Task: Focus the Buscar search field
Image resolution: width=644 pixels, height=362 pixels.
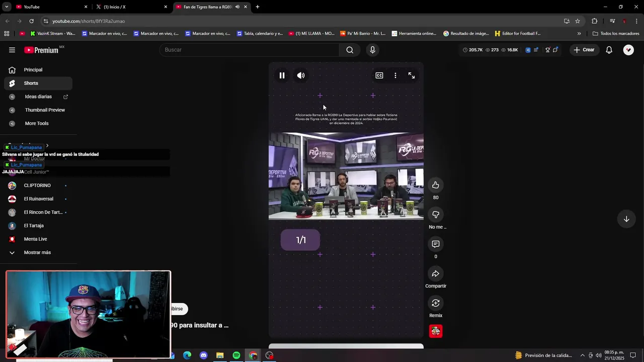Action: [250, 50]
